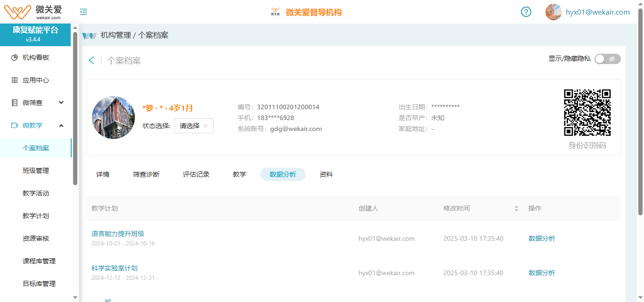Viewport: 644px width, 302px height.
Task: Sort by 修改时间 column arrows
Action: [516, 208]
